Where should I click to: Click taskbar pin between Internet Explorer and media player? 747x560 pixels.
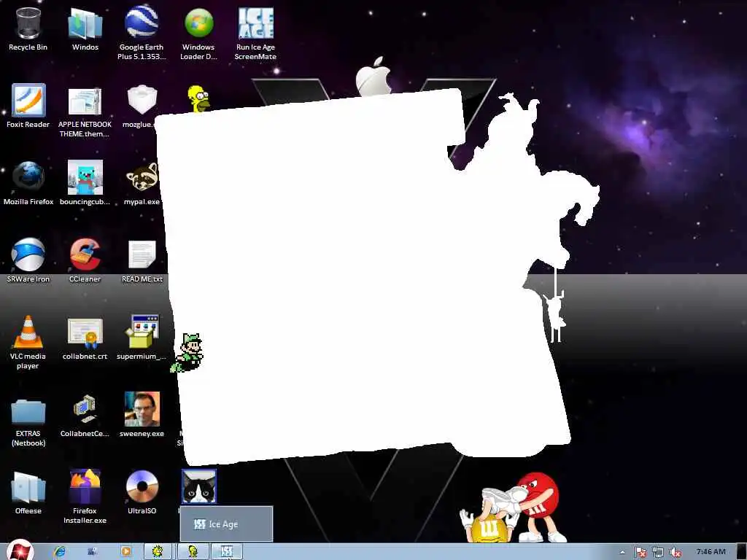point(93,551)
